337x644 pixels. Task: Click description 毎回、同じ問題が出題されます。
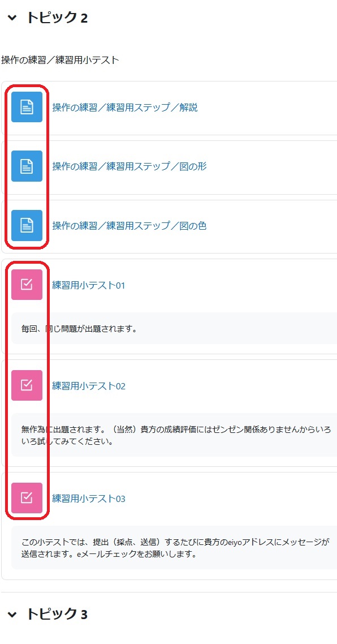79,329
